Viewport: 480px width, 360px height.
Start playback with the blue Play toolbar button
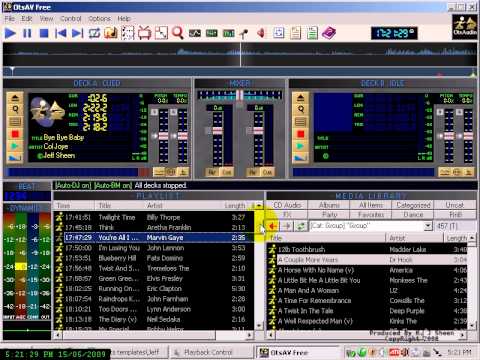(x=10, y=33)
